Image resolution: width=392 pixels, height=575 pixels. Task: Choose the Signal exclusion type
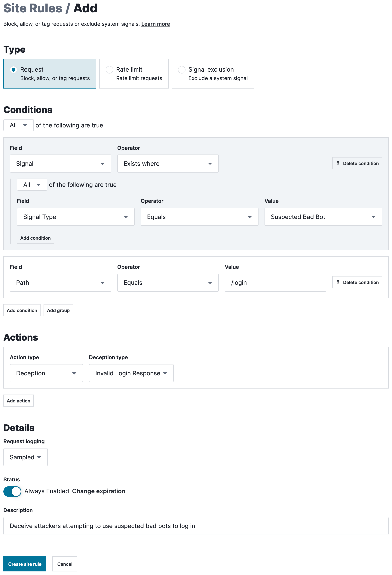pos(181,70)
